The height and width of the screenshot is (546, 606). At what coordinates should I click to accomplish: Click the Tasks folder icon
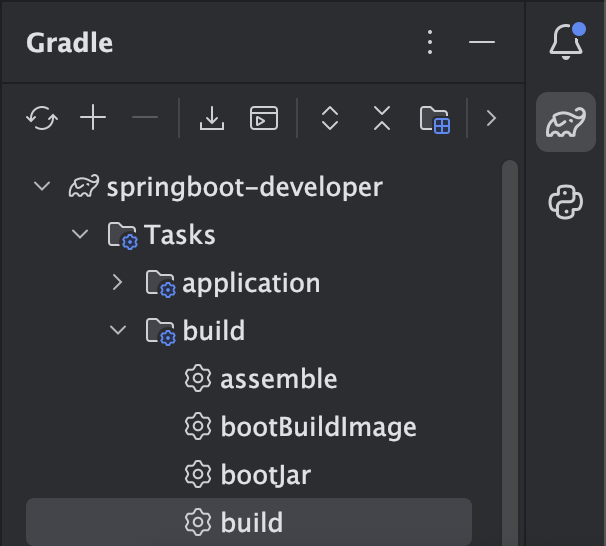pos(123,235)
